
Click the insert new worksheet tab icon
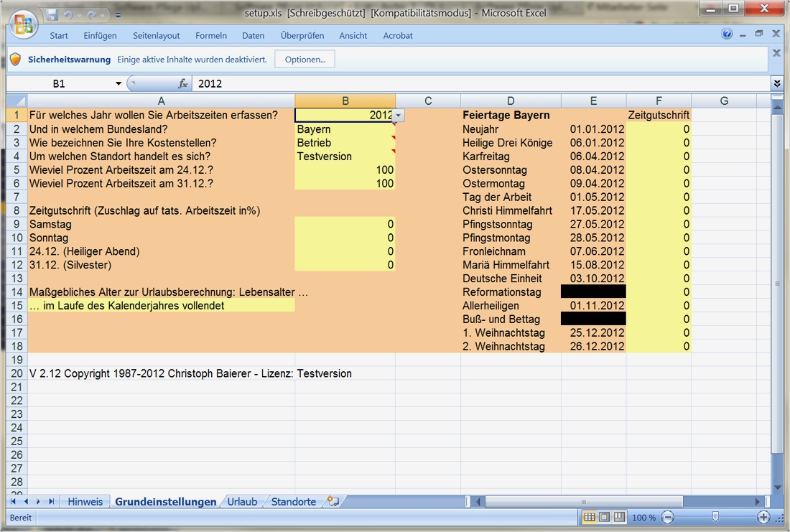[x=332, y=502]
